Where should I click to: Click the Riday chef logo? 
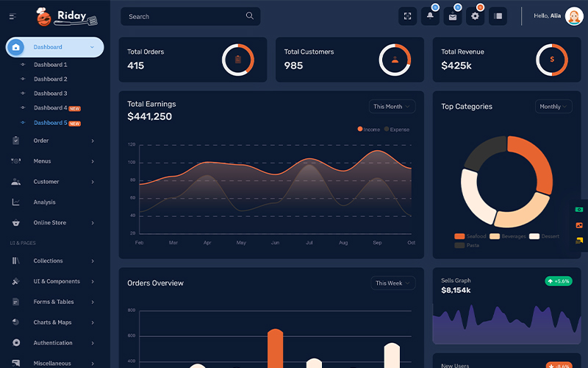67,16
